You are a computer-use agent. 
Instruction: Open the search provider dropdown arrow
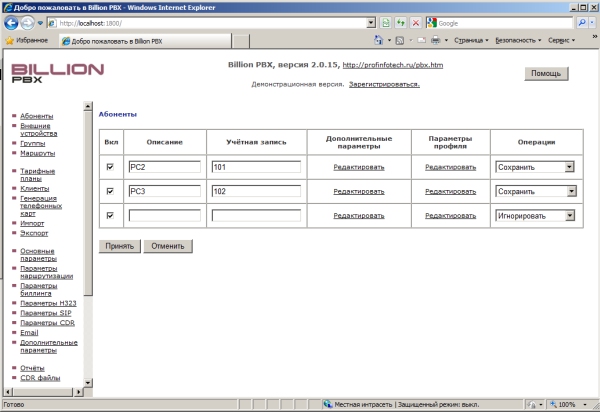(592, 23)
